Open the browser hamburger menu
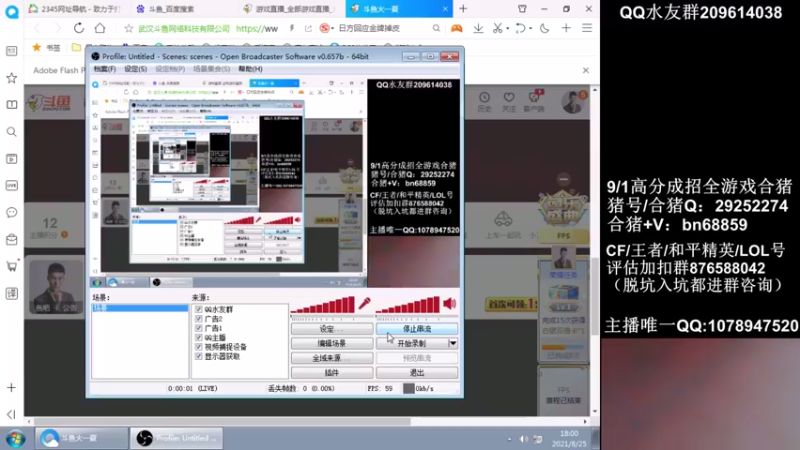 pos(587,28)
